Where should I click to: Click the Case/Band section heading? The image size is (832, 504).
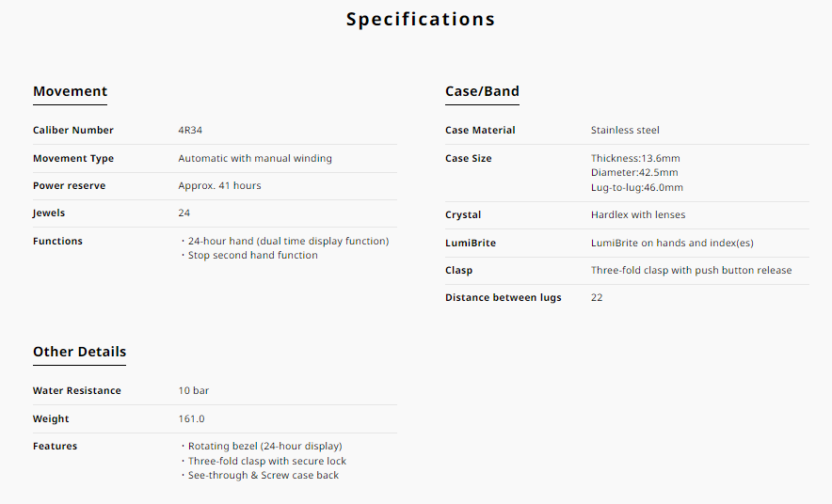point(482,91)
